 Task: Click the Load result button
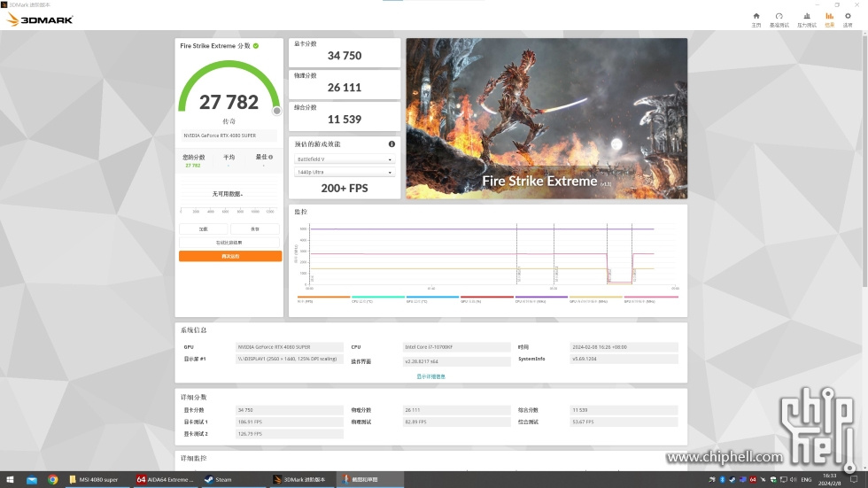[203, 229]
